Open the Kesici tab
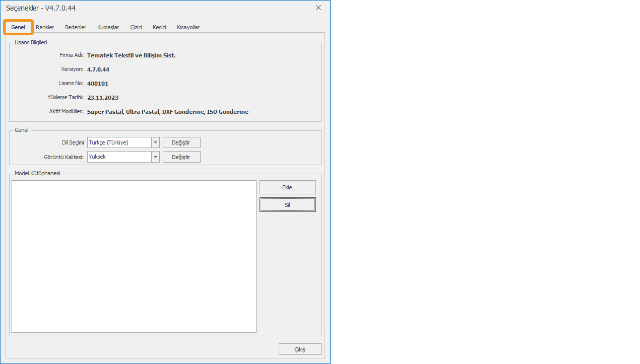The image size is (640, 364). coord(159,27)
